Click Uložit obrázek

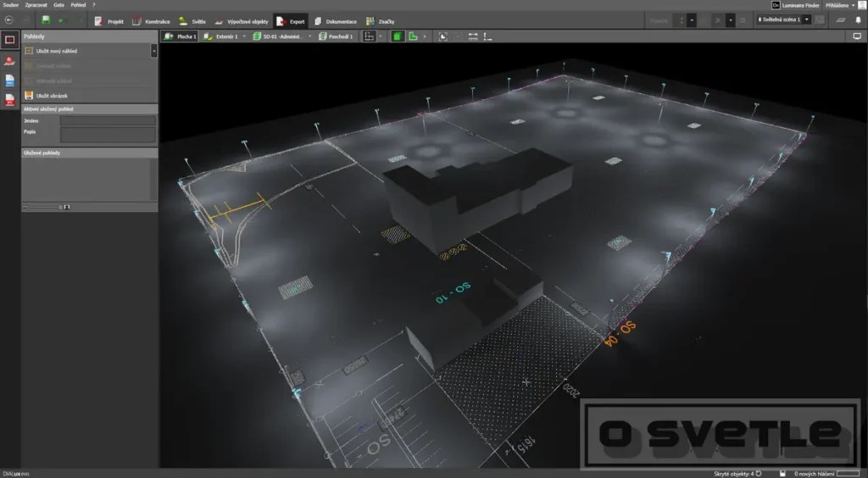point(47,96)
